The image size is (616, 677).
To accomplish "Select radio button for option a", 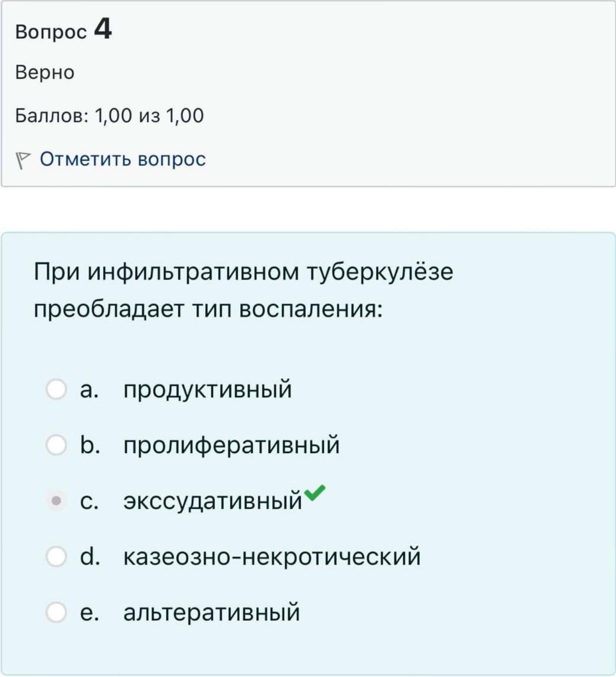I will 57,389.
